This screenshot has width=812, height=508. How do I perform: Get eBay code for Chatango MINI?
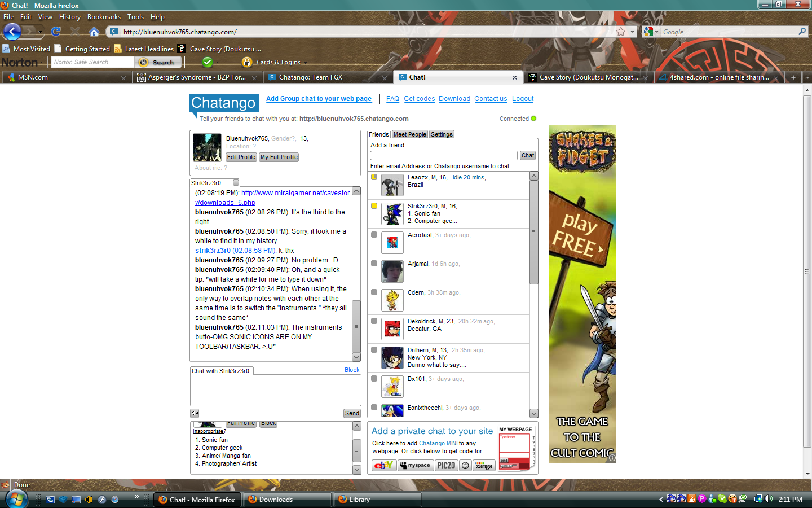click(x=384, y=465)
